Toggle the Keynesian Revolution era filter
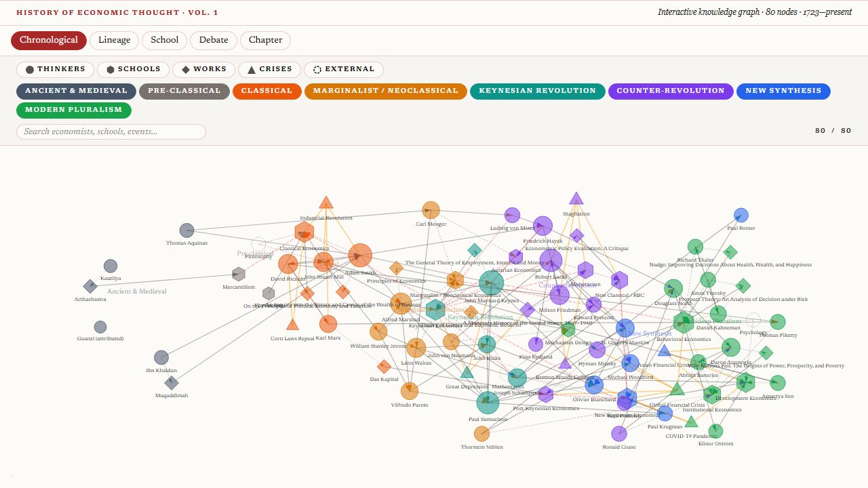The image size is (868, 488). pyautogui.click(x=538, y=91)
